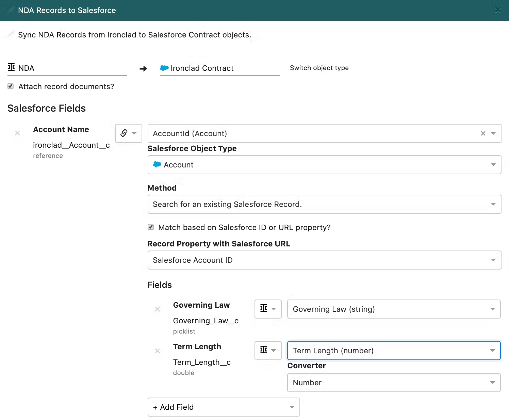The image size is (509, 420).
Task: Remove the Governing Law field
Action: coord(157,309)
